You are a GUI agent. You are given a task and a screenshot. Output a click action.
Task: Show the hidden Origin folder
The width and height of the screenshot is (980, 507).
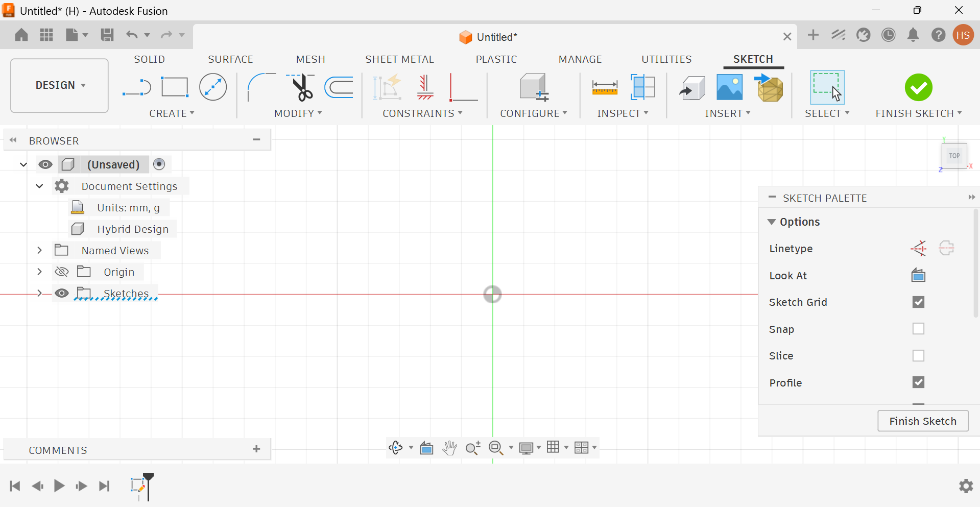[62, 272]
